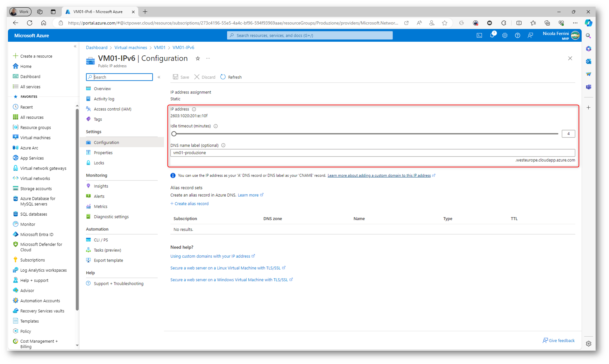Open Tags menu item
This screenshot has height=364, width=609.
pos(98,119)
